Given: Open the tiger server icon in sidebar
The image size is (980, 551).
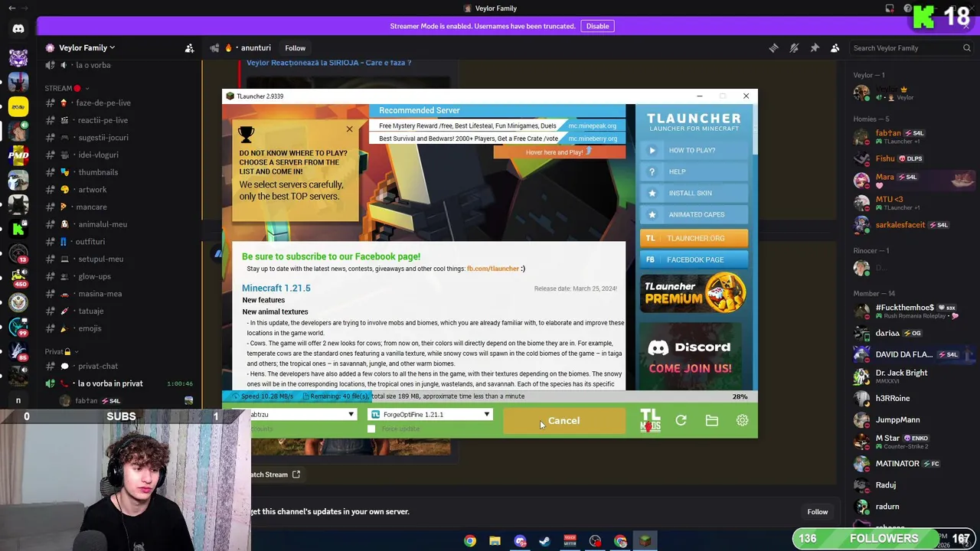Looking at the screenshot, I should click(x=18, y=58).
